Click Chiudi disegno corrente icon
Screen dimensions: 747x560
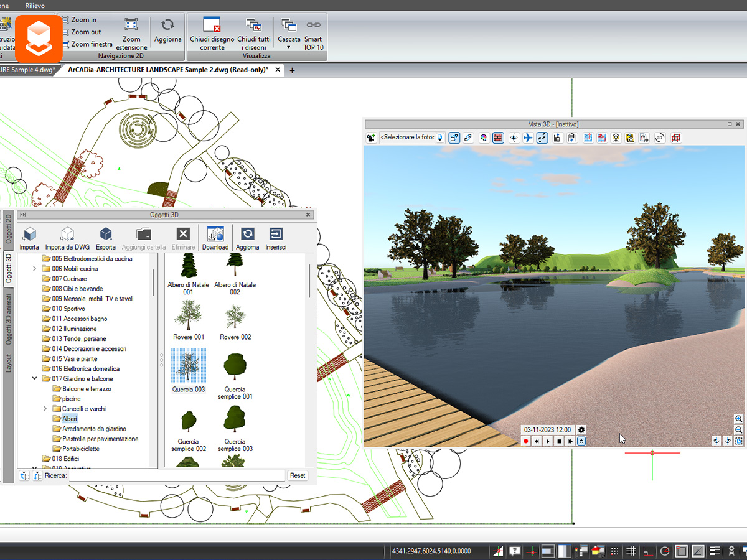212,24
